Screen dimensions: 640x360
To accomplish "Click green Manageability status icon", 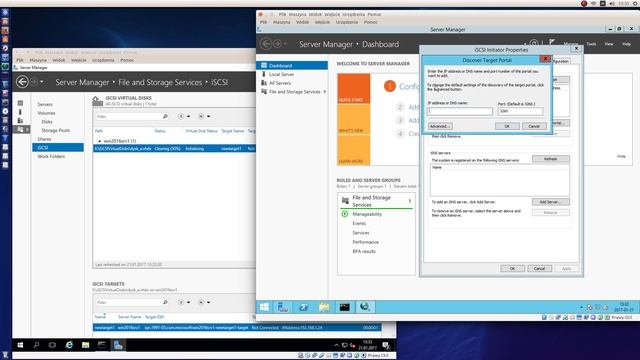I will pos(344,214).
